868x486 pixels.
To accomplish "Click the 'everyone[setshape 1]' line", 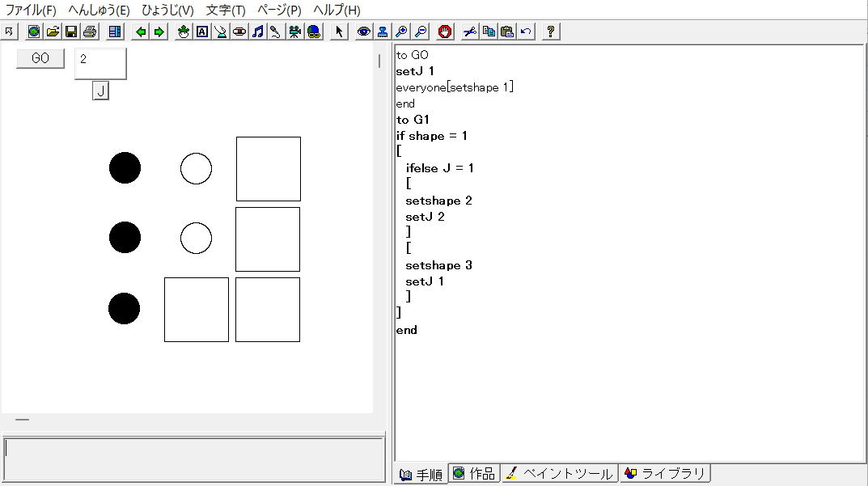I will pos(455,87).
